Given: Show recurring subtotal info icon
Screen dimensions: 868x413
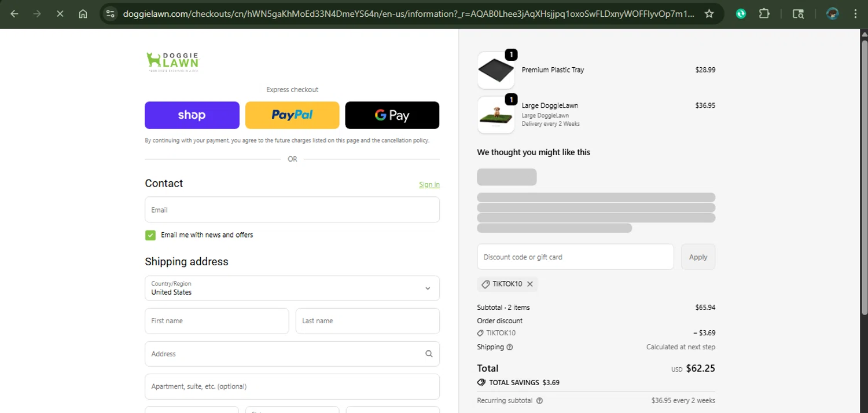Looking at the screenshot, I should 540,401.
